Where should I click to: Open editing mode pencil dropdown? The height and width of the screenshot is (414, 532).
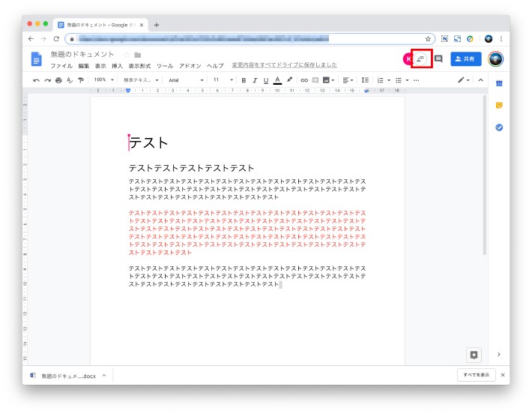point(464,80)
